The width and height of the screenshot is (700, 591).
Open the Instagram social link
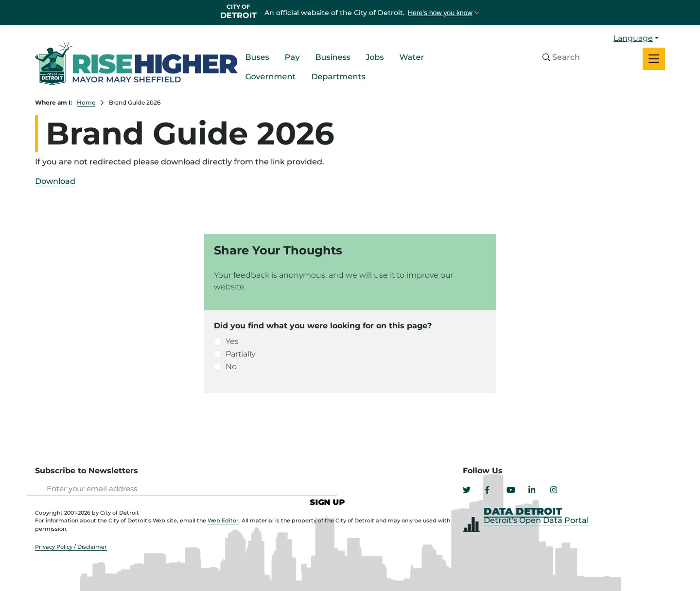point(554,490)
